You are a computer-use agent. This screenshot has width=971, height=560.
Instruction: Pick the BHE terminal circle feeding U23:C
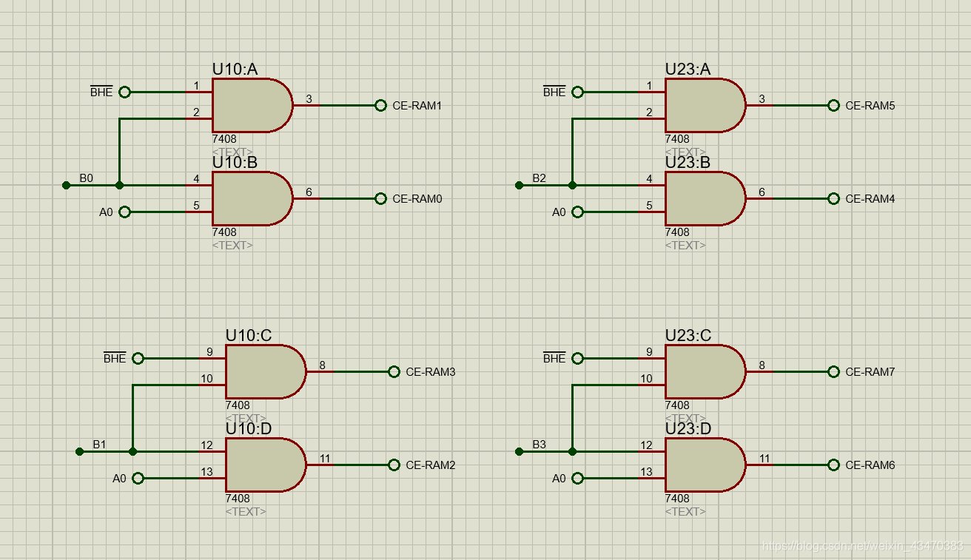click(x=577, y=359)
